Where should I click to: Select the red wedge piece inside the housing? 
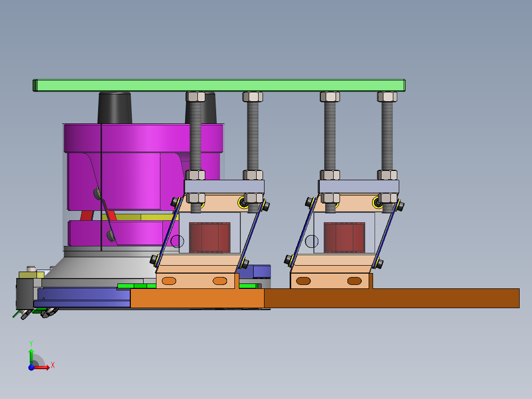coord(87,215)
